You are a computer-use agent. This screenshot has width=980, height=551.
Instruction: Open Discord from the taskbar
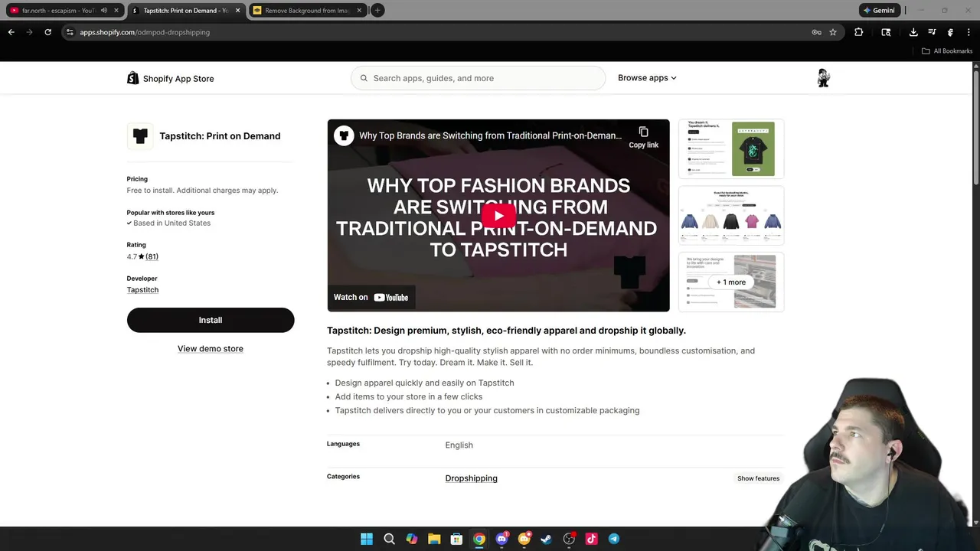[x=501, y=539]
